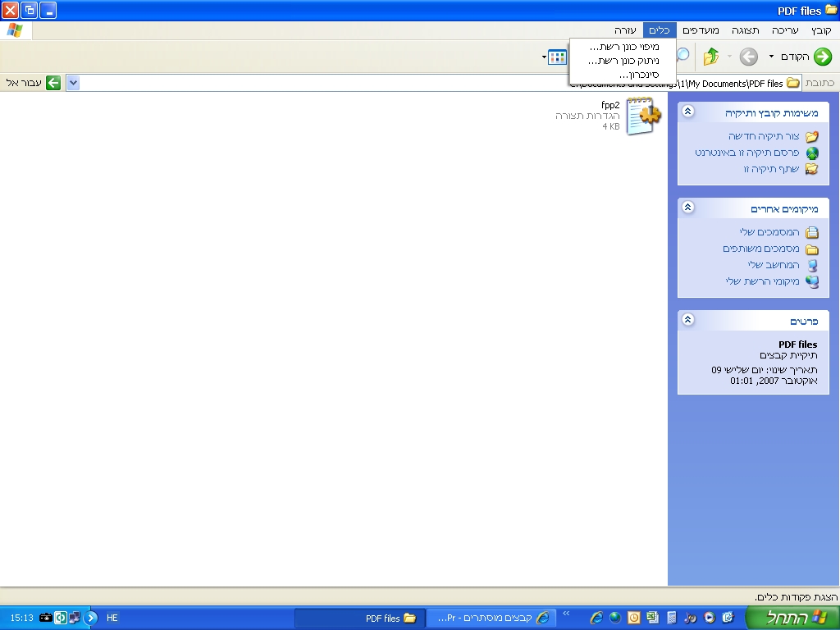Screen dimensions: 840x630
Task: Select Disconnect Network Drive (ניתוק כונן רשת)
Action: tap(623, 61)
